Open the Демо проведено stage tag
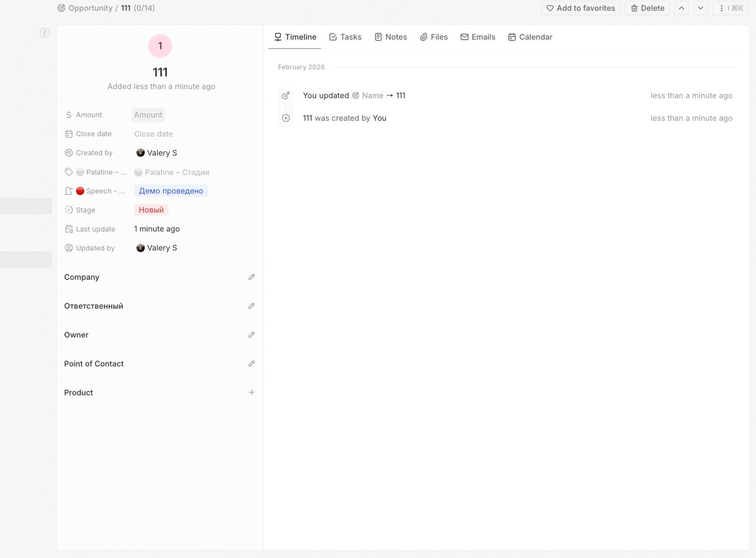The width and height of the screenshot is (756, 558). (x=171, y=191)
